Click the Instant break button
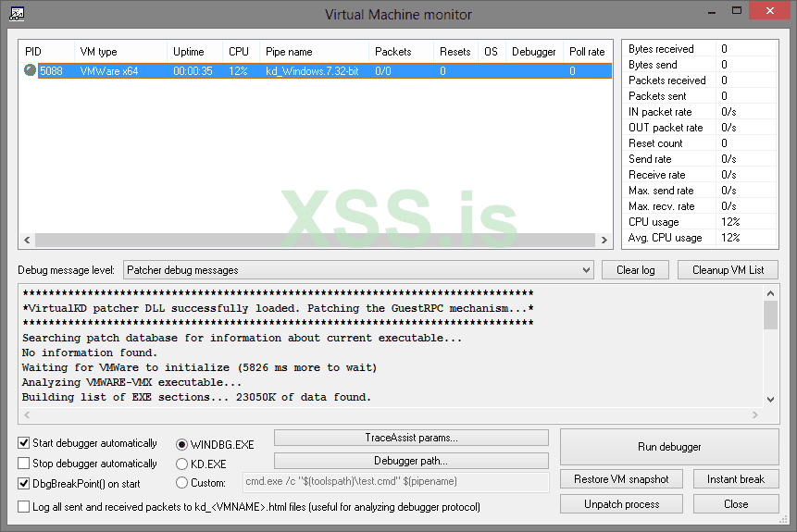 click(736, 479)
